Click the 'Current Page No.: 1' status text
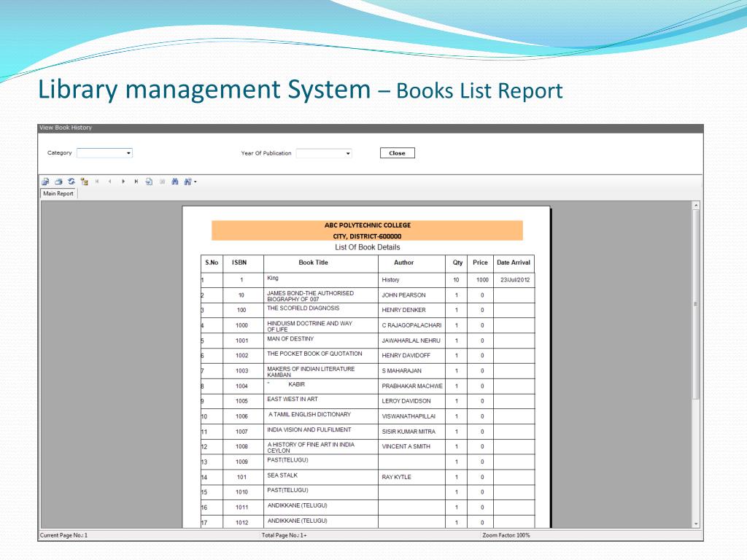This screenshot has width=747, height=560. click(64, 535)
